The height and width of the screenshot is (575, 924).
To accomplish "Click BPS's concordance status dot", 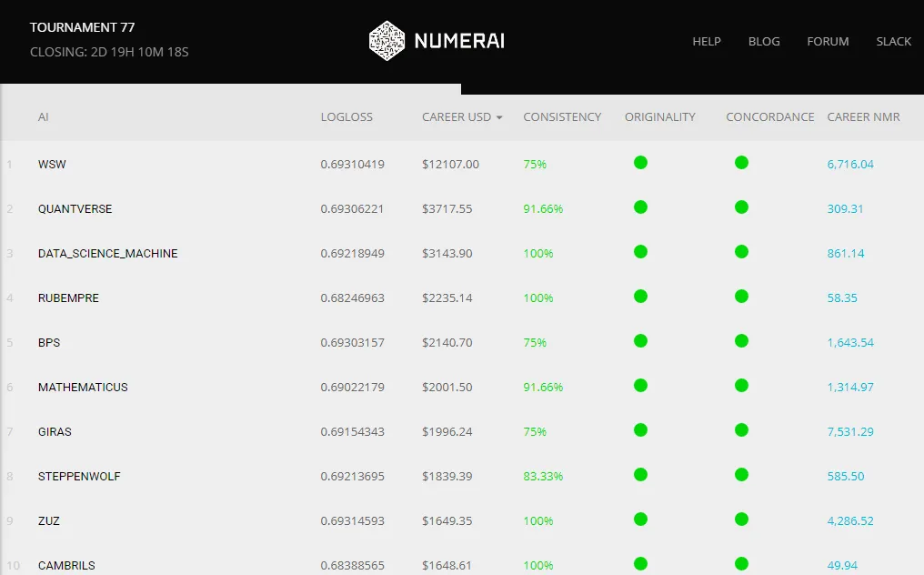I will (741, 341).
